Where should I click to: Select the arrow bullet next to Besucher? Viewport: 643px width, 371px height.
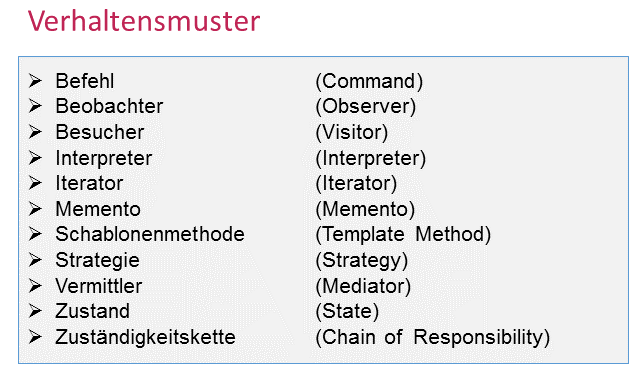click(35, 132)
